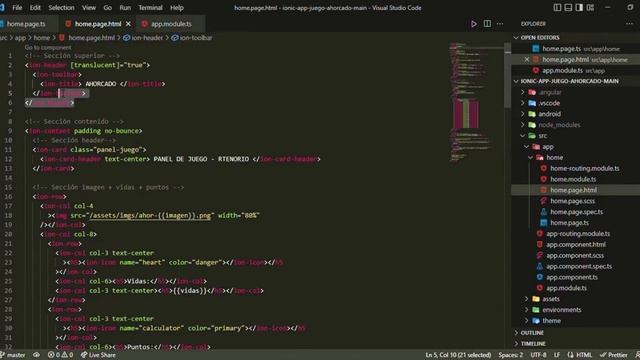Open the View menu

89,8
